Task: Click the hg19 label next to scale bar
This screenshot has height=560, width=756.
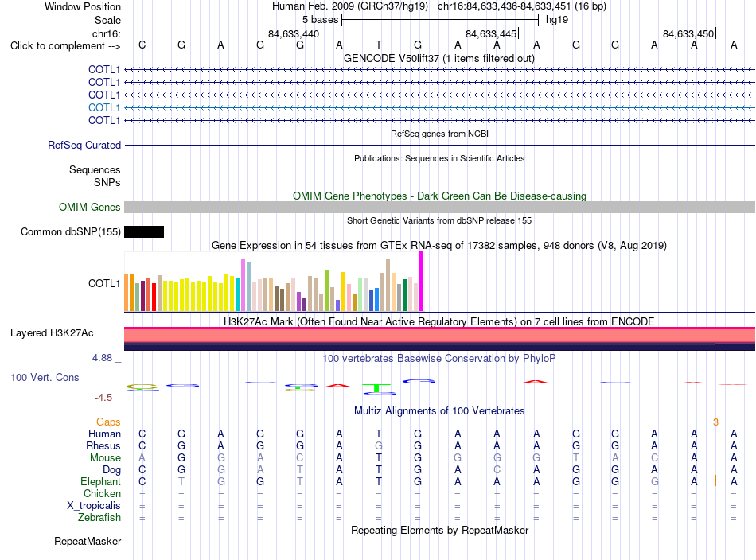Action: pos(557,20)
